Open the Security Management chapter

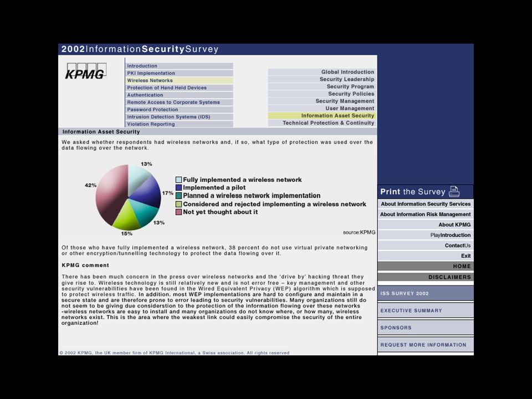pos(321,101)
